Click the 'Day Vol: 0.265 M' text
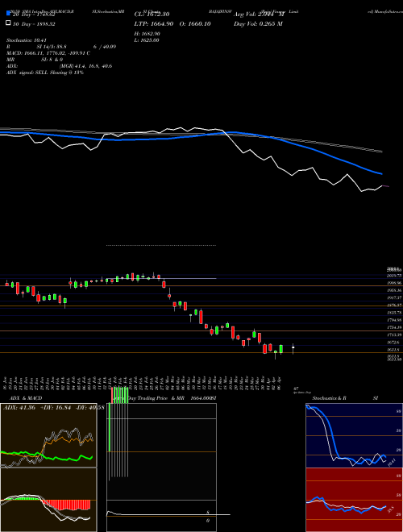The height and width of the screenshot is (532, 403). coord(258,23)
